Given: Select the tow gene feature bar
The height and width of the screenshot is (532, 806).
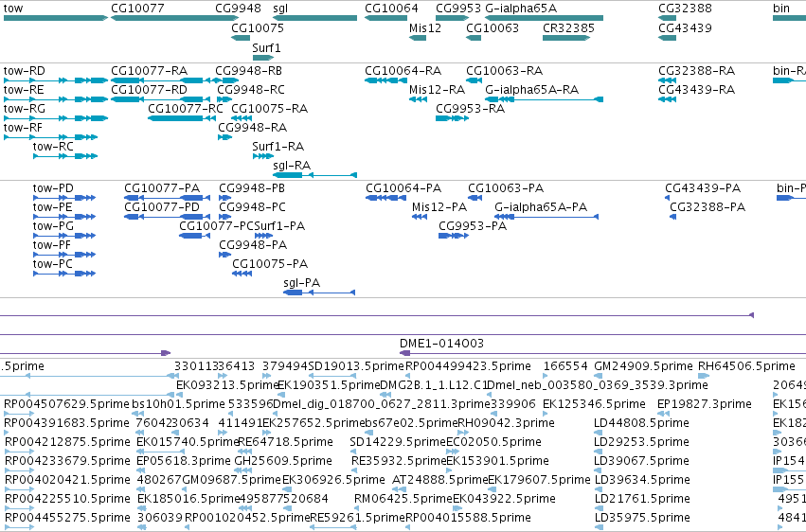Looking at the screenshot, I should click(x=56, y=18).
